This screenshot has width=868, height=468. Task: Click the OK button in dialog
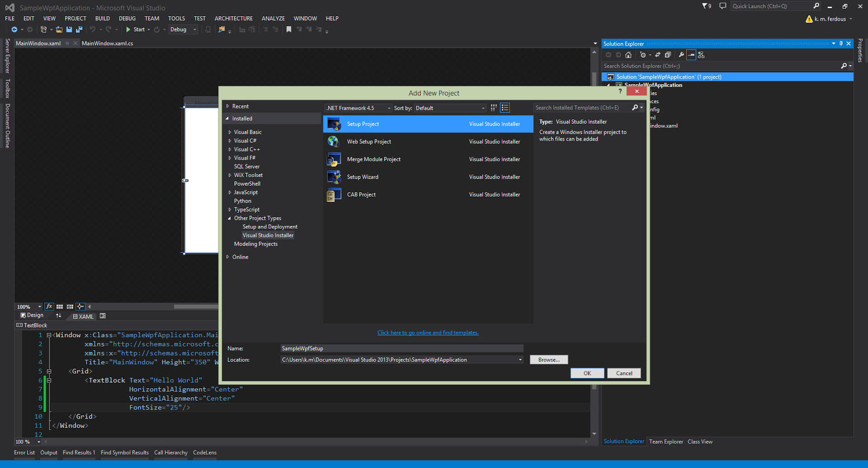(x=587, y=373)
